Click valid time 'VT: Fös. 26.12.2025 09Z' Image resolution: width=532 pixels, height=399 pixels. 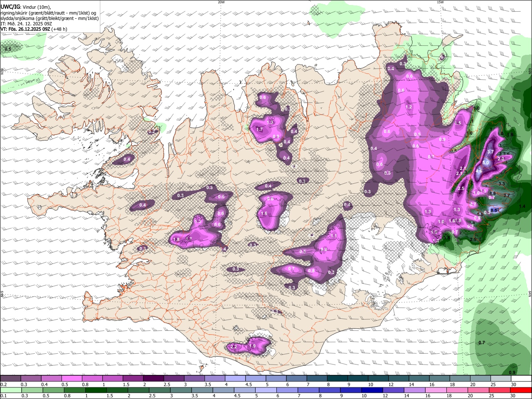[x=25, y=29]
